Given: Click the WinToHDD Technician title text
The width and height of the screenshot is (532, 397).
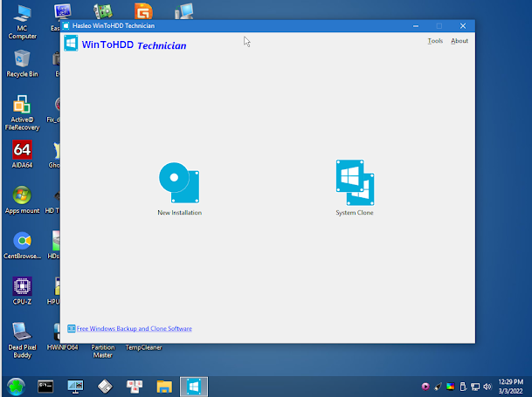Looking at the screenshot, I should click(x=134, y=44).
